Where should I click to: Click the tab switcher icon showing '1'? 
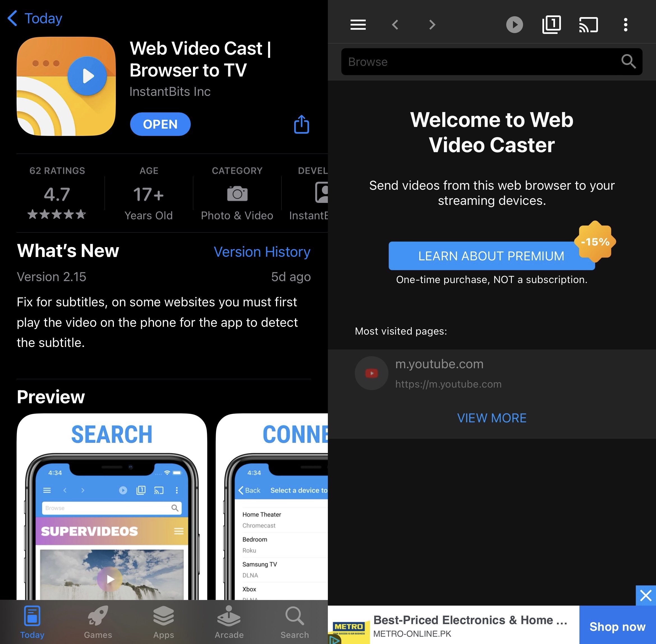(551, 24)
